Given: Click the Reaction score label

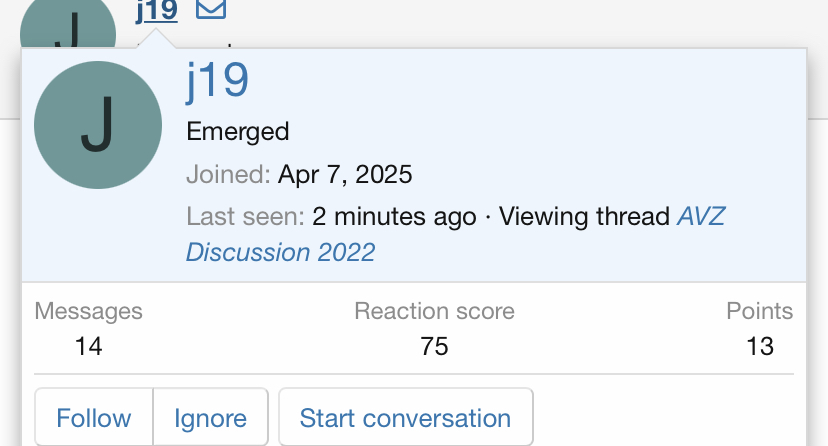Looking at the screenshot, I should 434,311.
